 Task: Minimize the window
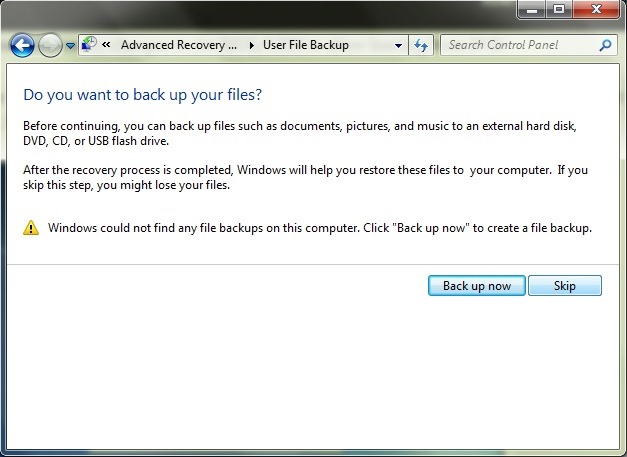[531, 9]
